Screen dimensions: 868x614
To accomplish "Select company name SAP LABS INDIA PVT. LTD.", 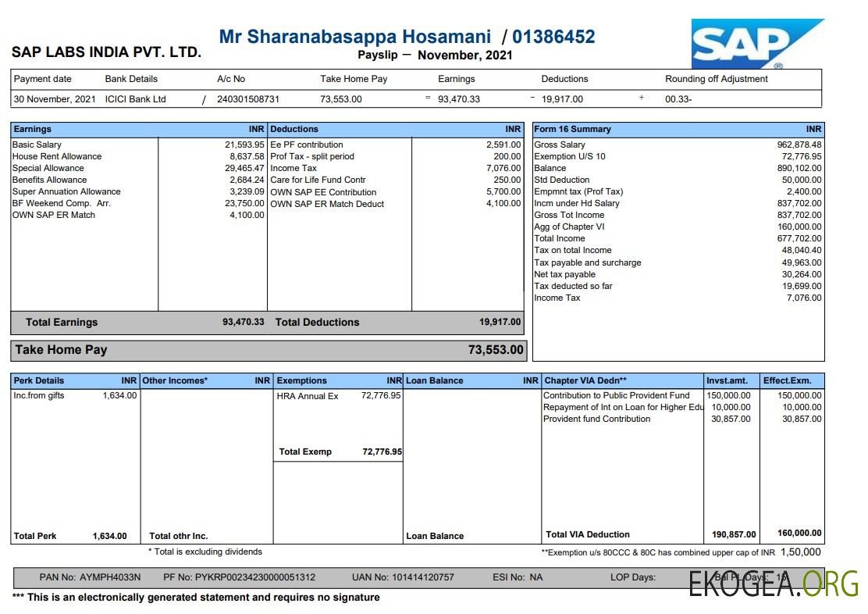I will 106,52.
